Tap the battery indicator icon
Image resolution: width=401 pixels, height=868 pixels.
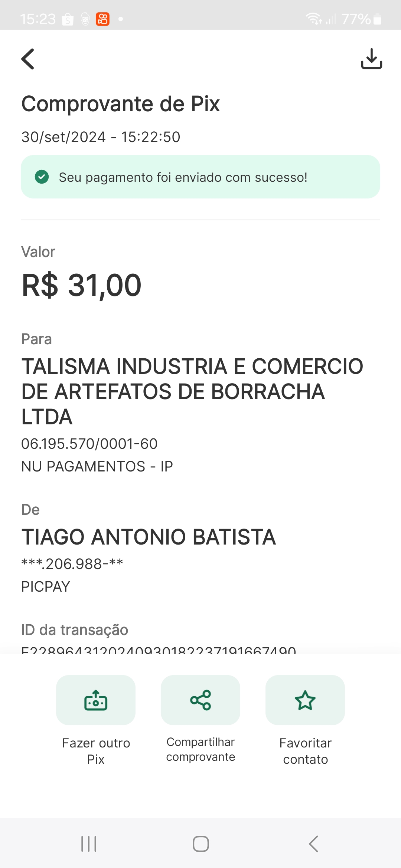[x=377, y=19]
